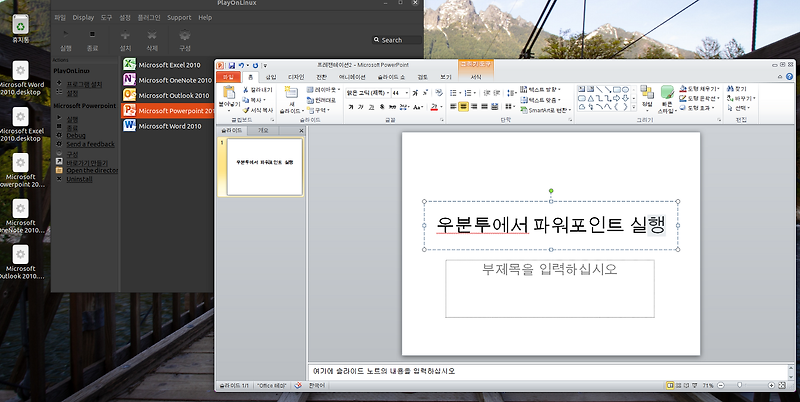
Task: Clear all text formatting
Action: 439,93
